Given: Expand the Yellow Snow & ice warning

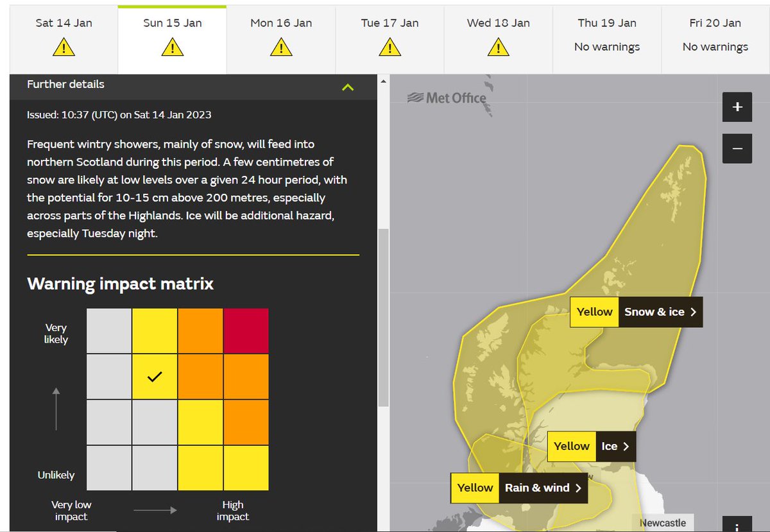Looking at the screenshot, I should tap(660, 312).
